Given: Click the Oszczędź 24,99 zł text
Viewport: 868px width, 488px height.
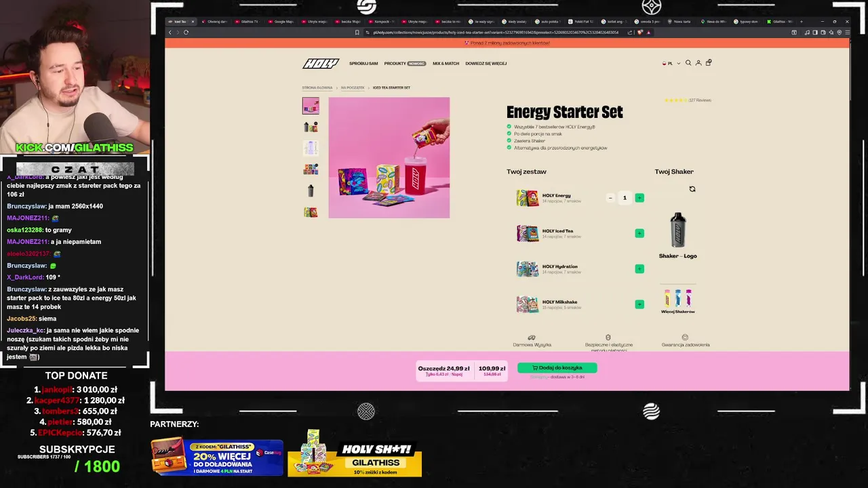Looking at the screenshot, I should point(443,369).
